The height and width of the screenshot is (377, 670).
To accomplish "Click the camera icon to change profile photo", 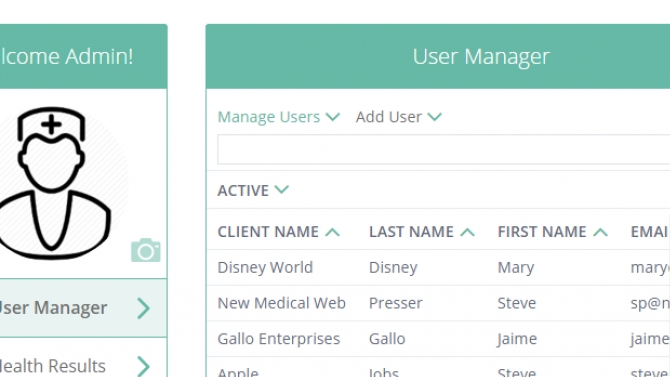I will [x=146, y=250].
